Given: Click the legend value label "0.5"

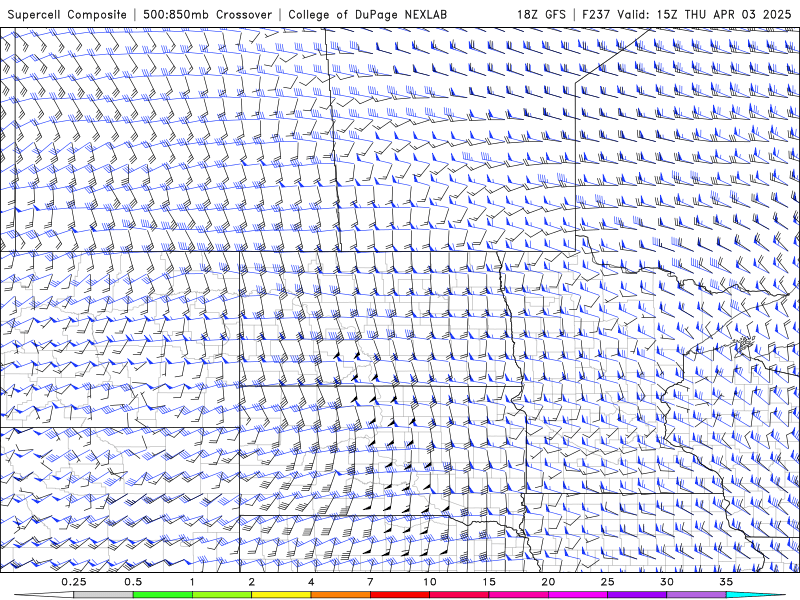Looking at the screenshot, I should pos(133,582).
